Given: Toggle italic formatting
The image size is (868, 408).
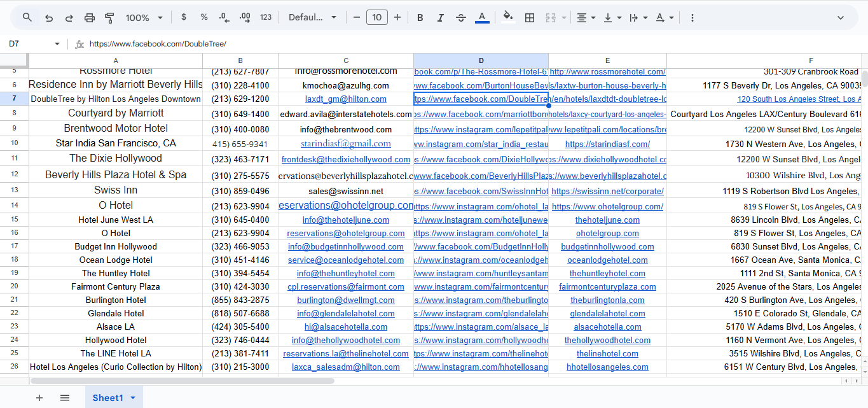Looking at the screenshot, I should [440, 17].
